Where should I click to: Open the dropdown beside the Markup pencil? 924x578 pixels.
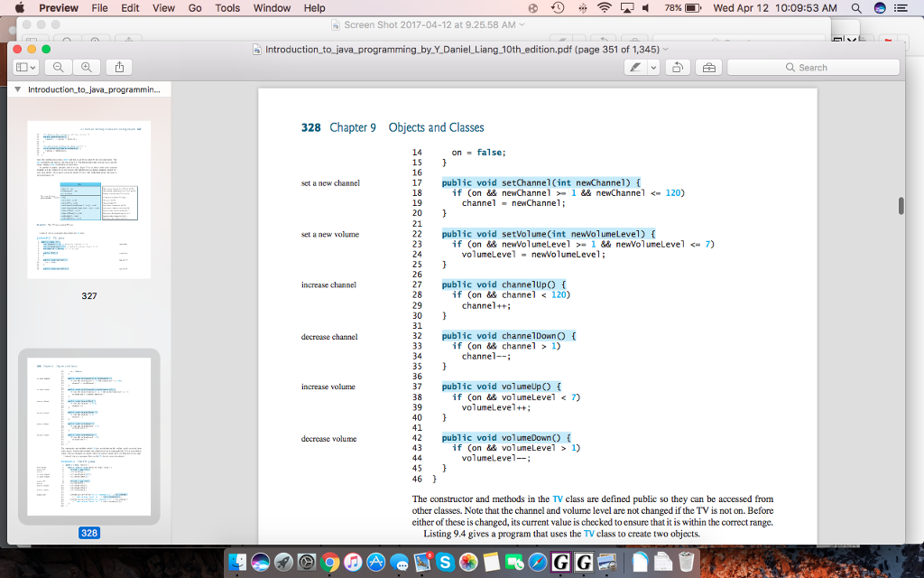(652, 67)
